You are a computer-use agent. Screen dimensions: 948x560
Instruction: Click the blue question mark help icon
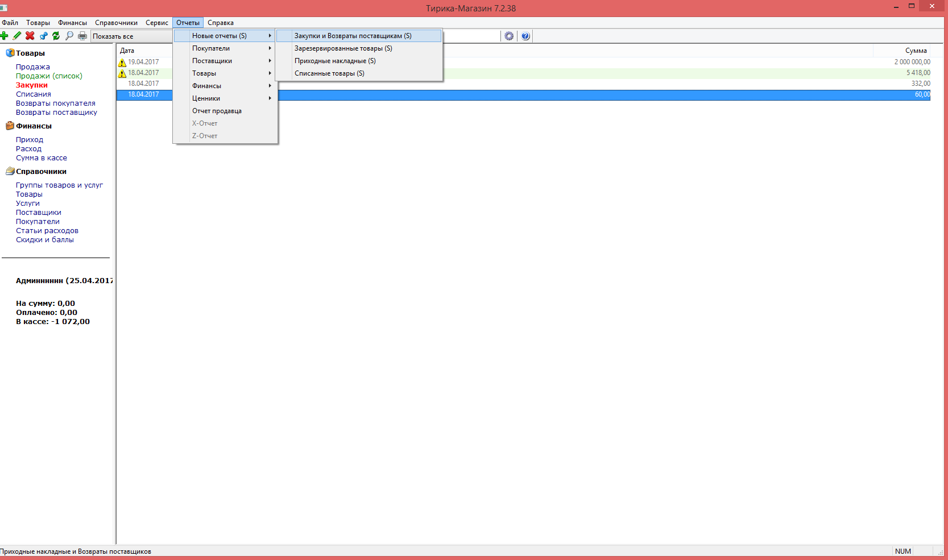click(525, 36)
